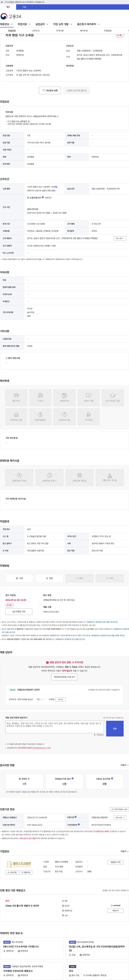Viewport: 129px width, 980px height.
Task: Expand 지도 보기 next to 인증기관
Action: [120, 818]
